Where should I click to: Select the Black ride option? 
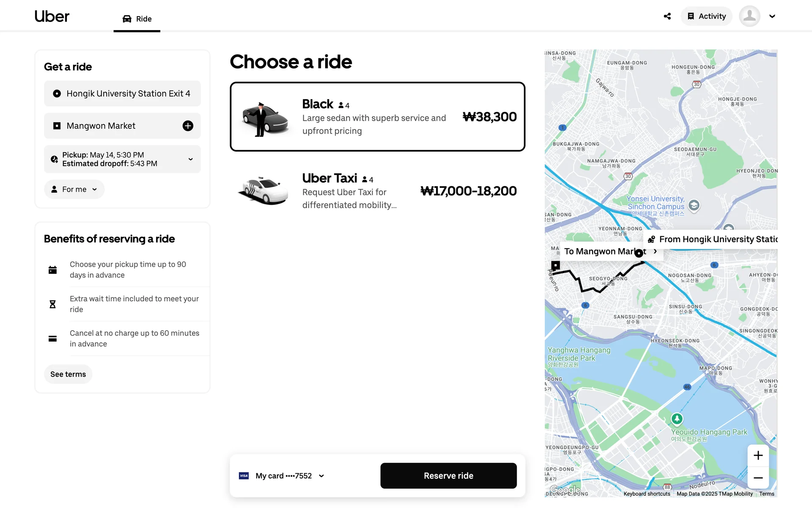pos(377,117)
